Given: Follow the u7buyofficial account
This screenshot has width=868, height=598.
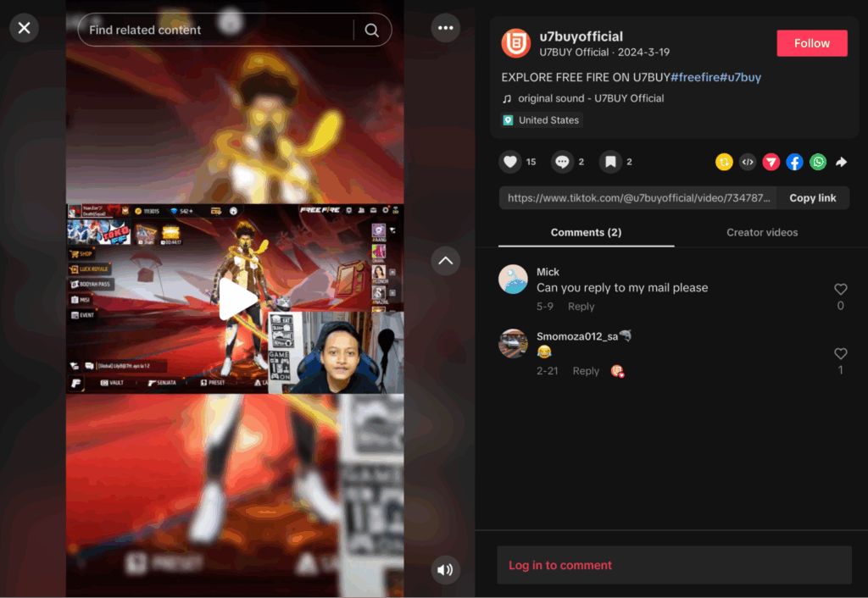Looking at the screenshot, I should click(x=811, y=43).
